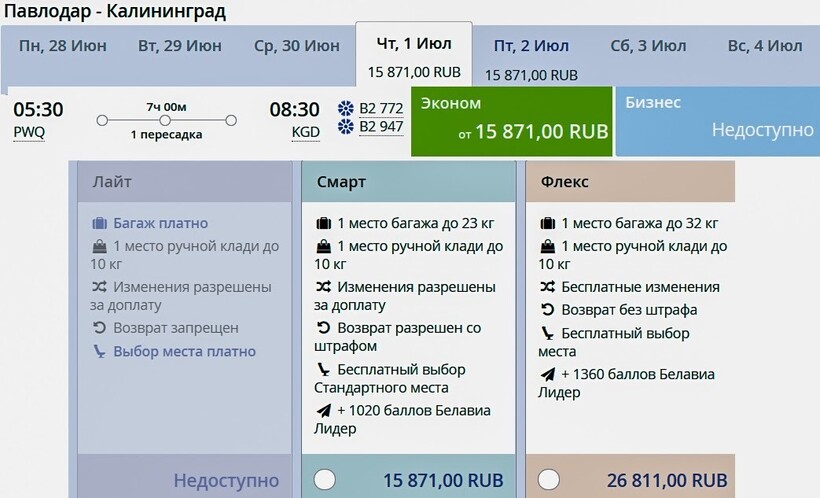This screenshot has height=498, width=820.
Task: Select the Чт, 1 Июл date tab
Action: point(414,54)
